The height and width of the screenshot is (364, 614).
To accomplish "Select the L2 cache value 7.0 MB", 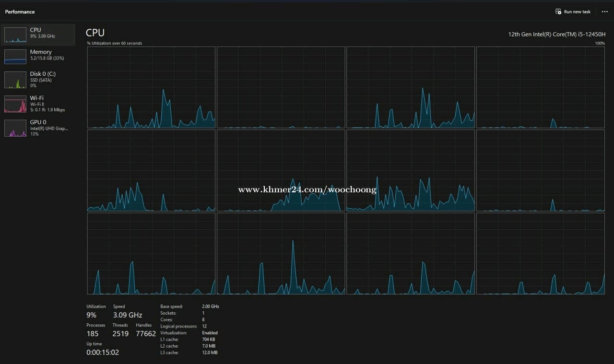I will (209, 346).
